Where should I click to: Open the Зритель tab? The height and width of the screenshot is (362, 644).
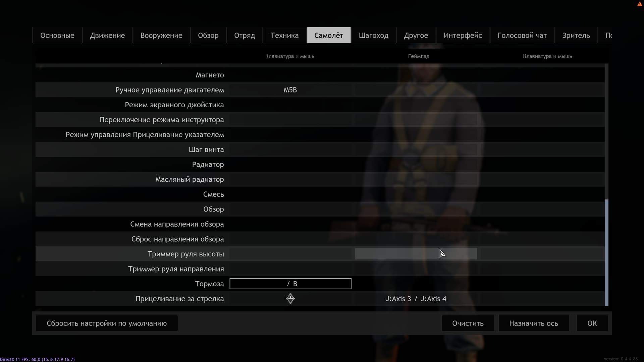tap(576, 35)
